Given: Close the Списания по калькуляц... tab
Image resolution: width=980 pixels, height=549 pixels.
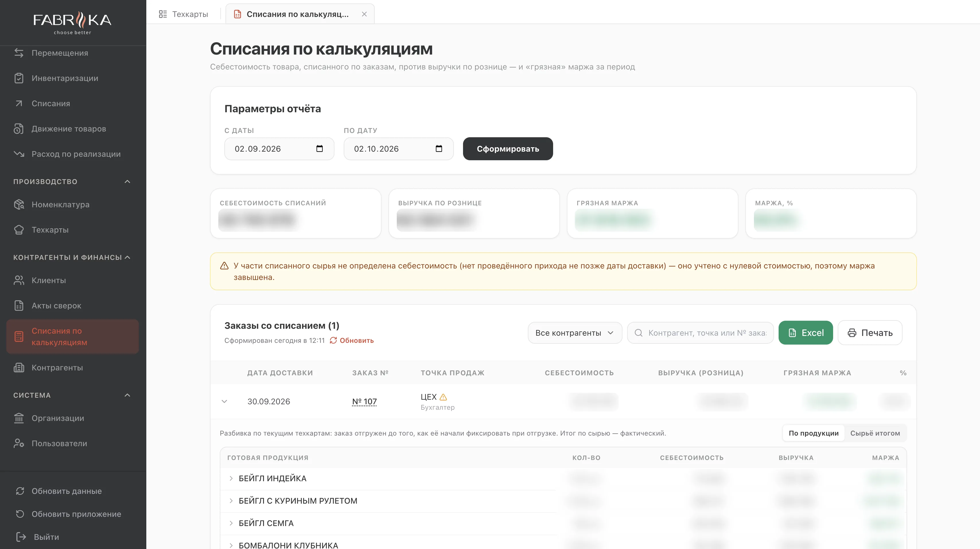Looking at the screenshot, I should click(x=364, y=14).
